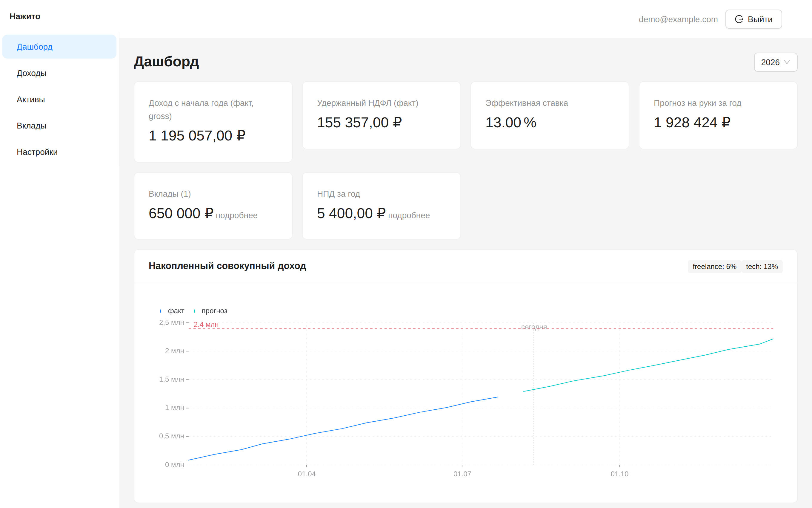Click the 0,5 млн axis tick label
This screenshot has height=508, width=812.
click(171, 436)
